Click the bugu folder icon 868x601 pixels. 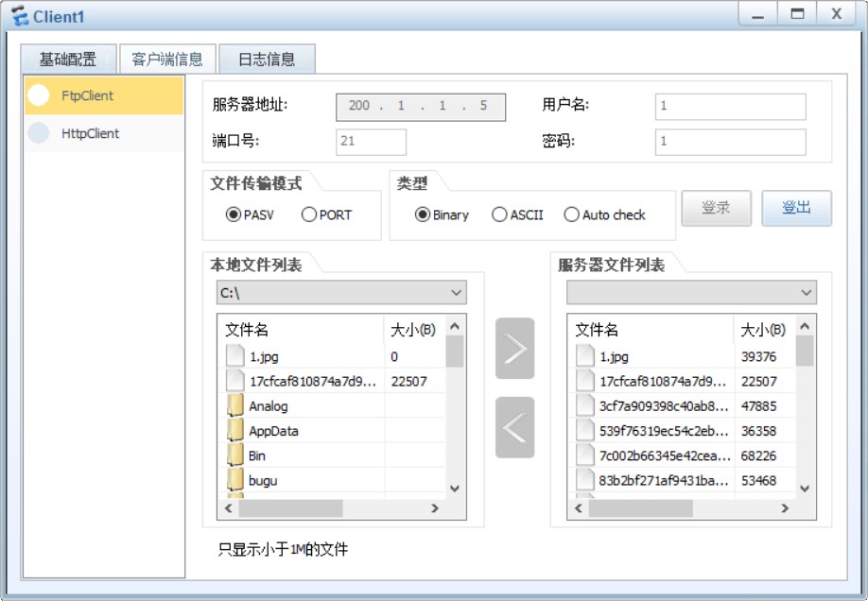235,480
